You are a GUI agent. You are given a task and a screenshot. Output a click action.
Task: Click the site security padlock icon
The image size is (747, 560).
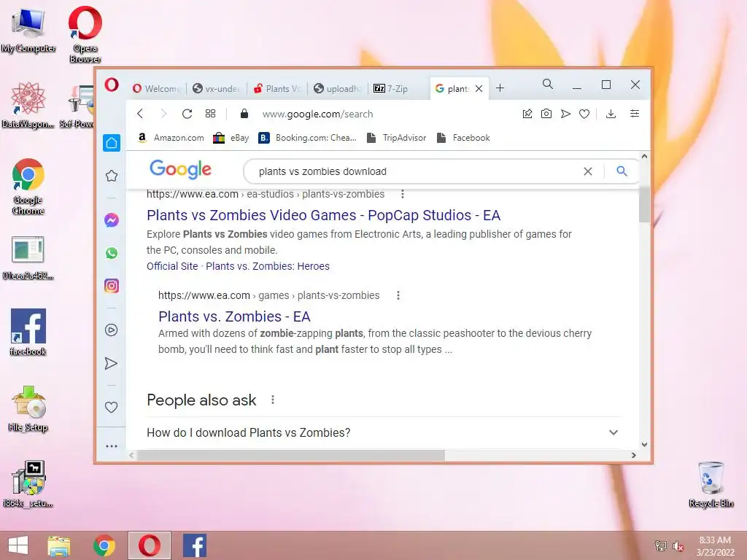[244, 113]
